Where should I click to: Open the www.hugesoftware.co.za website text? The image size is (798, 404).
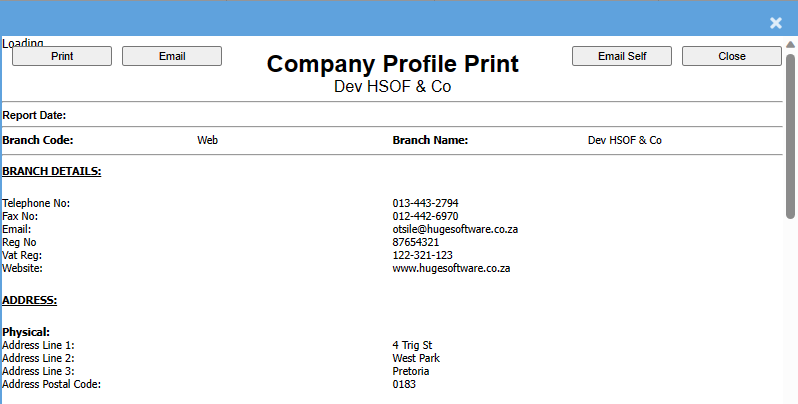(452, 268)
